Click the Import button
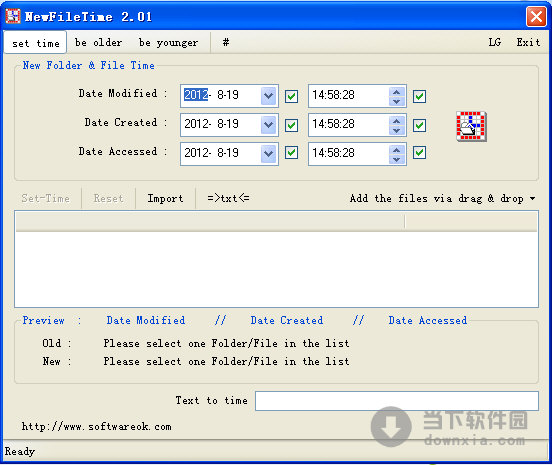The width and height of the screenshot is (552, 465). [x=165, y=199]
